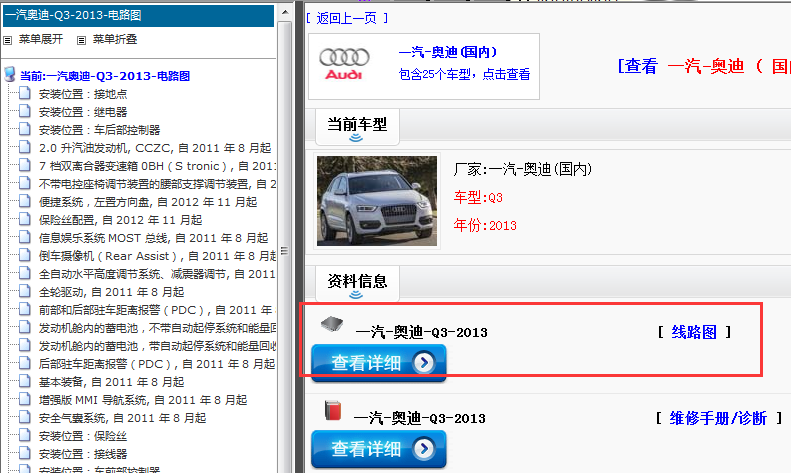Open the 一汽-奥迪(国内) brand link
Image resolution: width=791 pixels, height=473 pixels.
(447, 52)
